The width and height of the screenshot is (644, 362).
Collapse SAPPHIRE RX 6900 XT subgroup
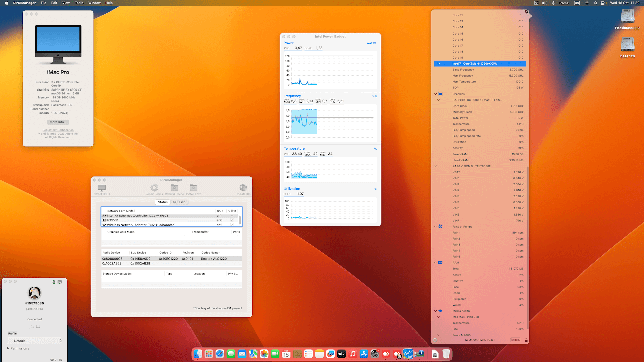pos(438,100)
